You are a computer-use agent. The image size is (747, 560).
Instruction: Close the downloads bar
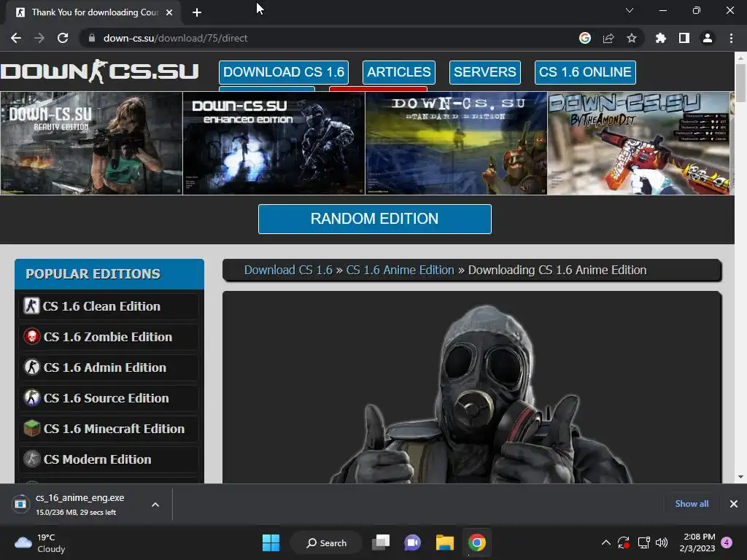(734, 504)
